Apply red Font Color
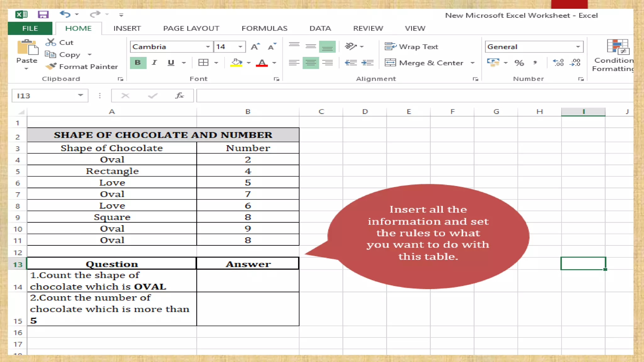This screenshot has height=362, width=644. 262,63
